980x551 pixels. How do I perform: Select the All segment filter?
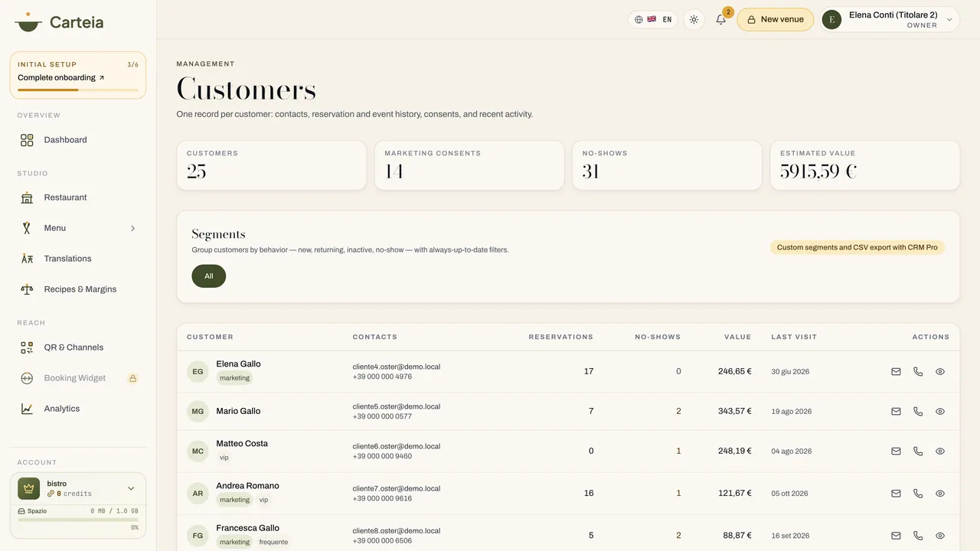pos(208,276)
